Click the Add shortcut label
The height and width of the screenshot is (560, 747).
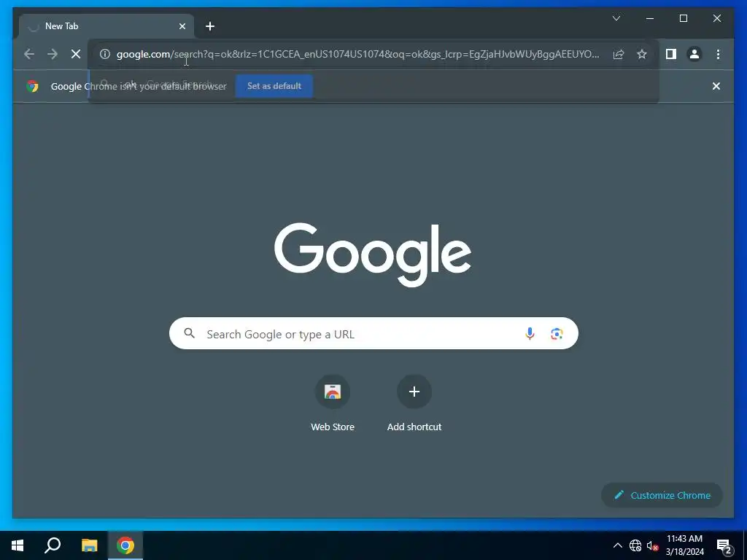414,427
